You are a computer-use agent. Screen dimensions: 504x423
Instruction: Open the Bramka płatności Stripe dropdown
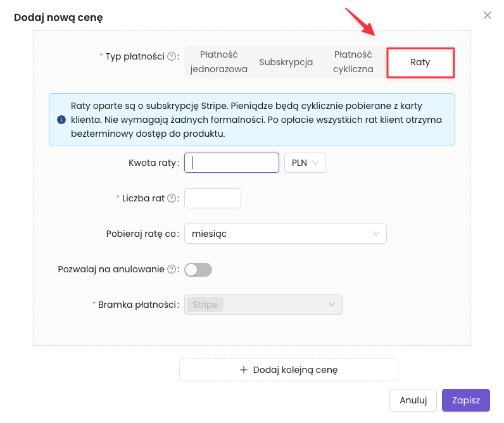[263, 305]
